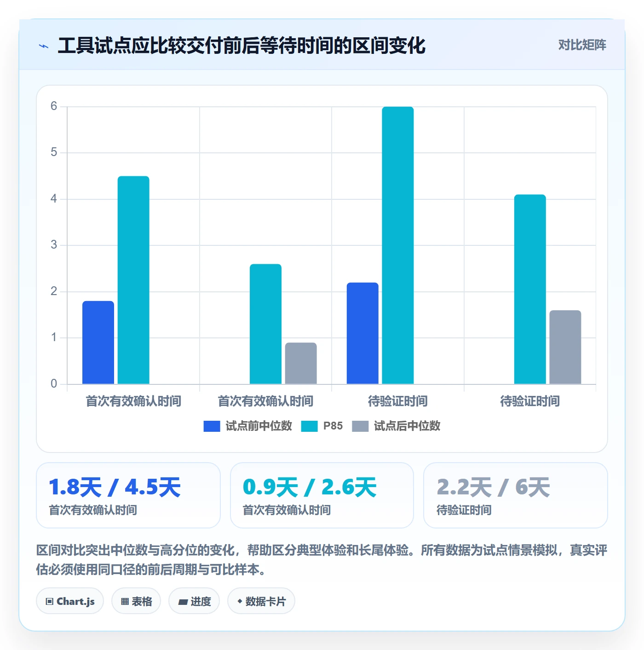Click the 表格 tag chip
Viewport: 644px width, 650px height.
pos(136,601)
